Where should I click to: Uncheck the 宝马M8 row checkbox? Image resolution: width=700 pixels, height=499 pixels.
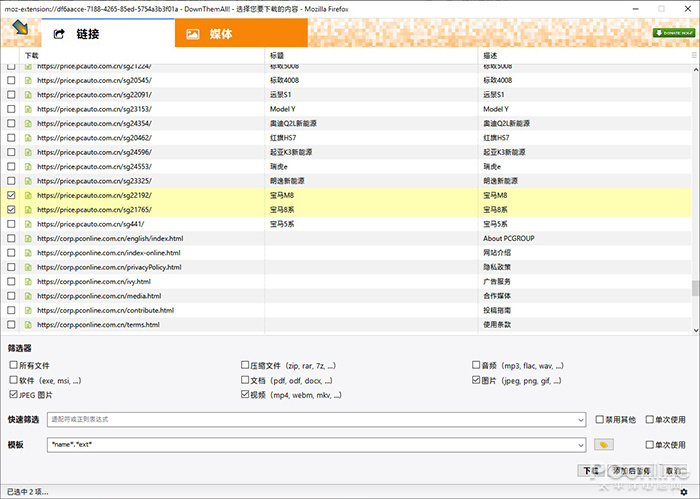11,195
